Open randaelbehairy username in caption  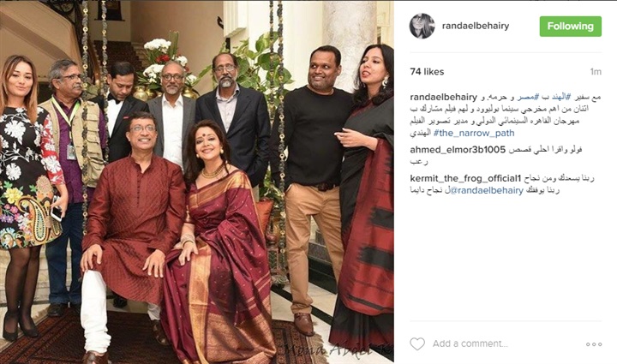click(444, 97)
